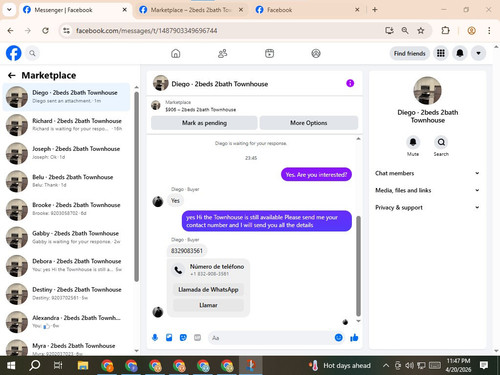Click Llamada de WhatsApp button

(208, 289)
